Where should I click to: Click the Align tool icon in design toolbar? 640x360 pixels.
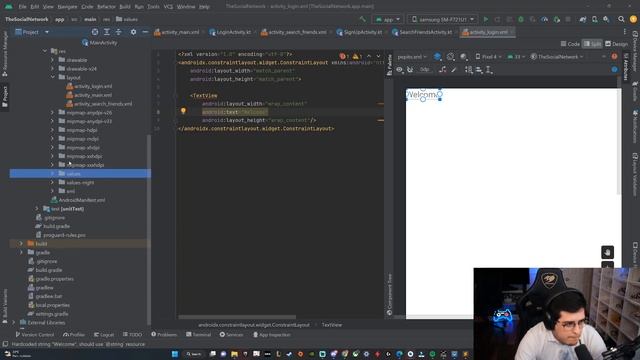coord(479,70)
